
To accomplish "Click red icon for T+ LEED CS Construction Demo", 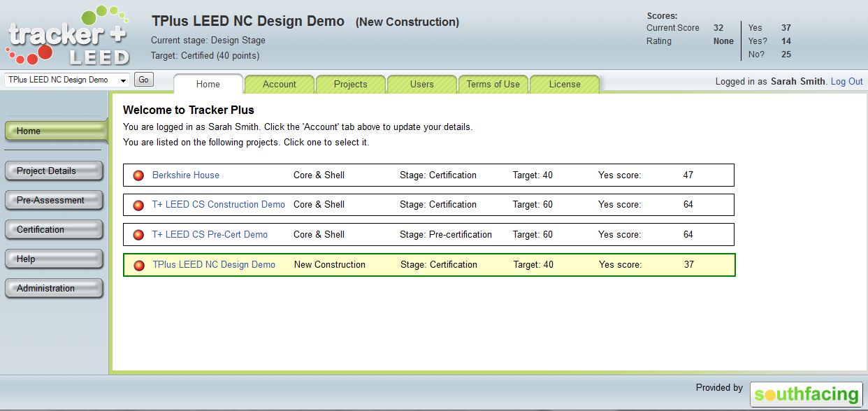I will click(138, 205).
